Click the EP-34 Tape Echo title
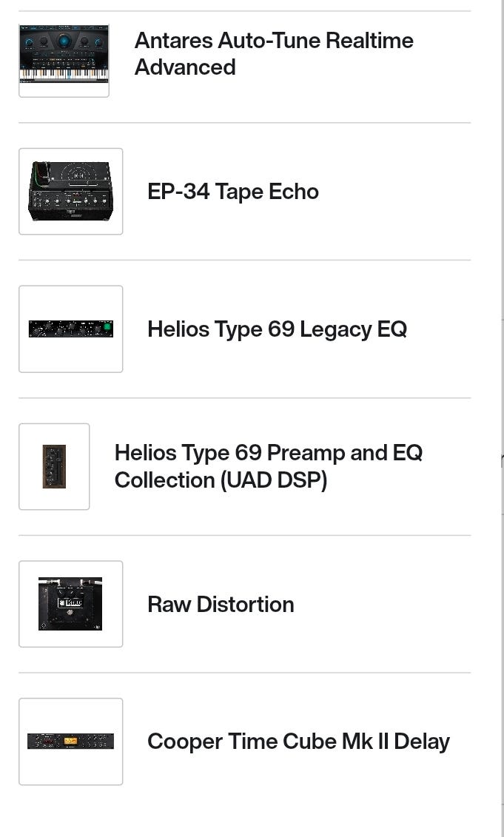 pos(233,192)
